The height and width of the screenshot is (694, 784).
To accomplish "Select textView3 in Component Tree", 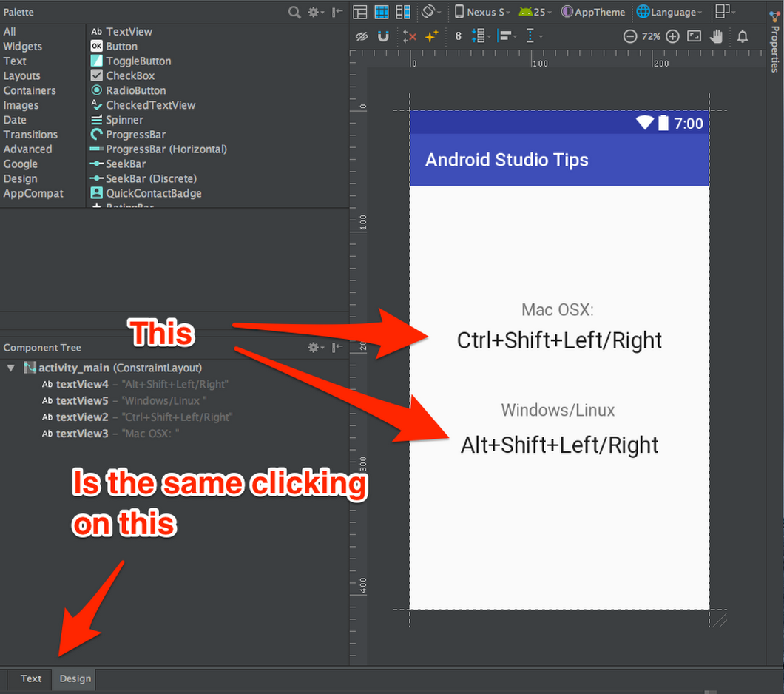I will click(x=110, y=434).
